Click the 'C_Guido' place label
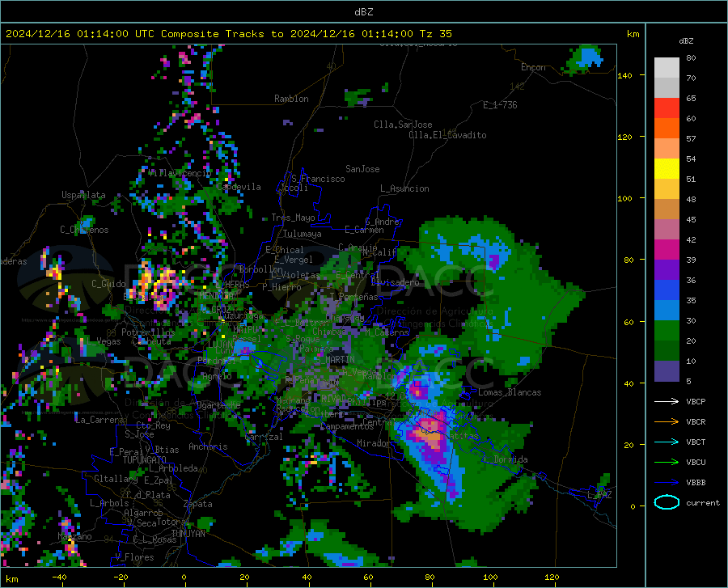728x588 pixels. tap(108, 284)
